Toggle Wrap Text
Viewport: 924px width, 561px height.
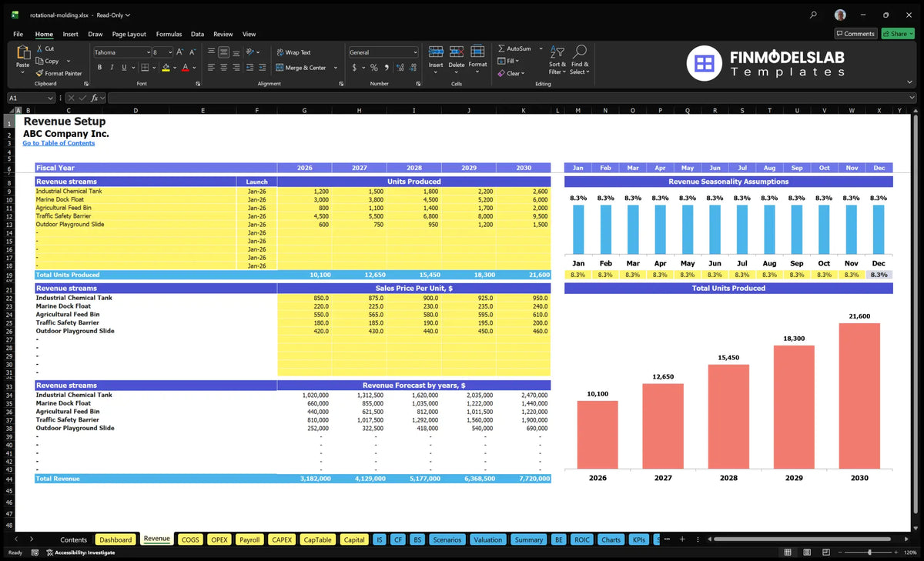click(293, 52)
